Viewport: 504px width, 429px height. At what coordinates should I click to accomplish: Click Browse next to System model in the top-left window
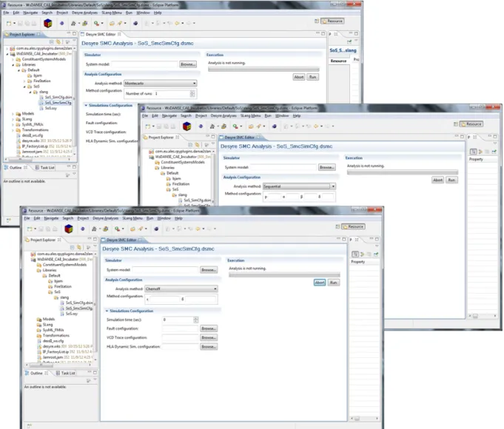(x=188, y=64)
